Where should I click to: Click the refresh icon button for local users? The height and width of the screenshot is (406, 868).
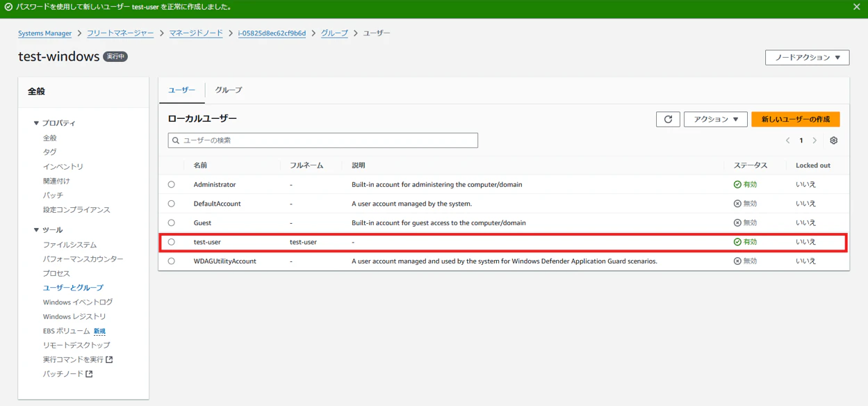coord(668,120)
